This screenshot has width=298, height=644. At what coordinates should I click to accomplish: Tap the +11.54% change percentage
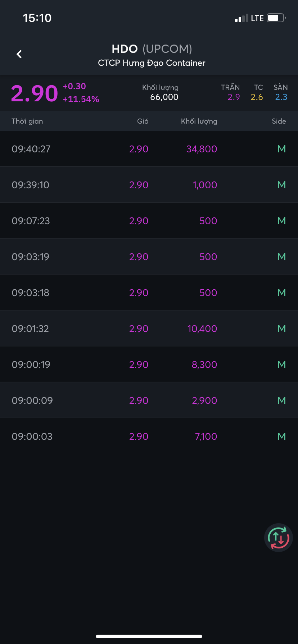click(x=81, y=99)
